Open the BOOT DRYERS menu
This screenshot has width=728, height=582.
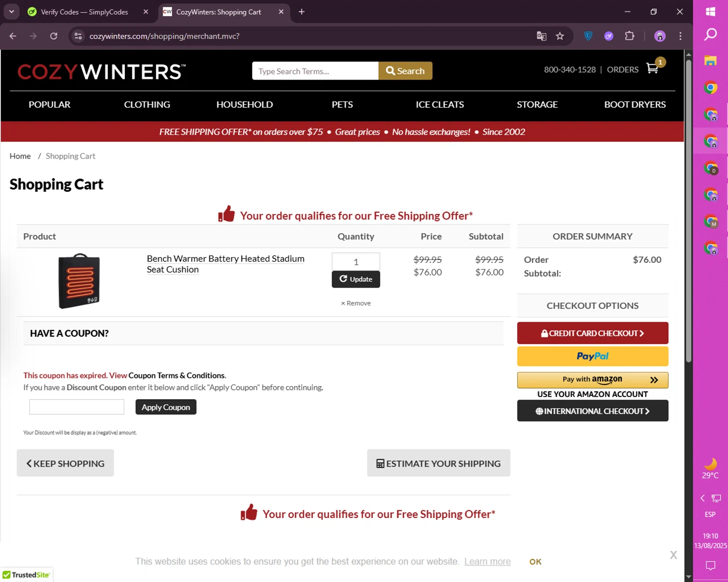tap(635, 105)
